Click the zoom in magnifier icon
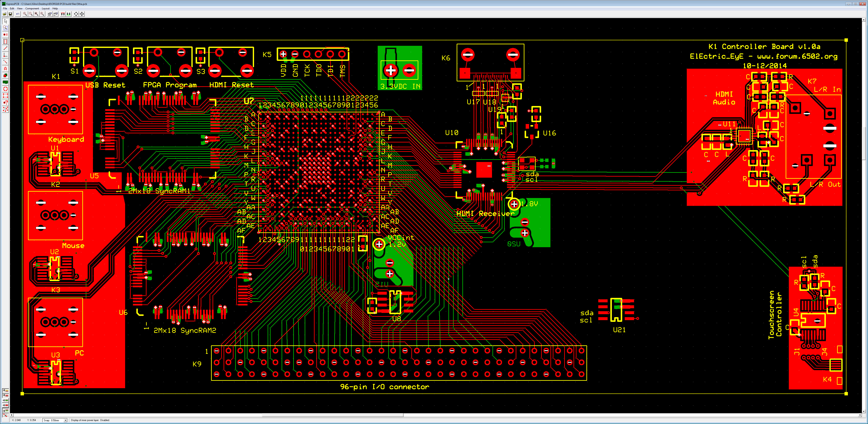 pos(25,14)
